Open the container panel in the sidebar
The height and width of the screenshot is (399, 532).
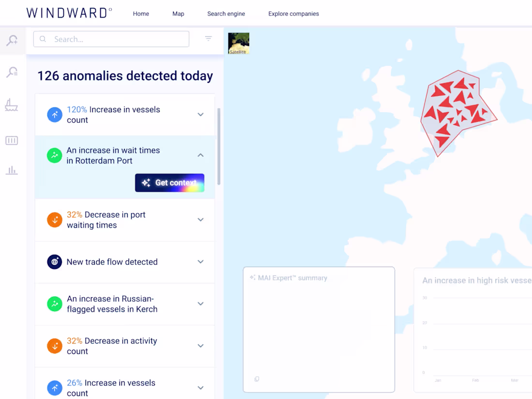click(12, 140)
